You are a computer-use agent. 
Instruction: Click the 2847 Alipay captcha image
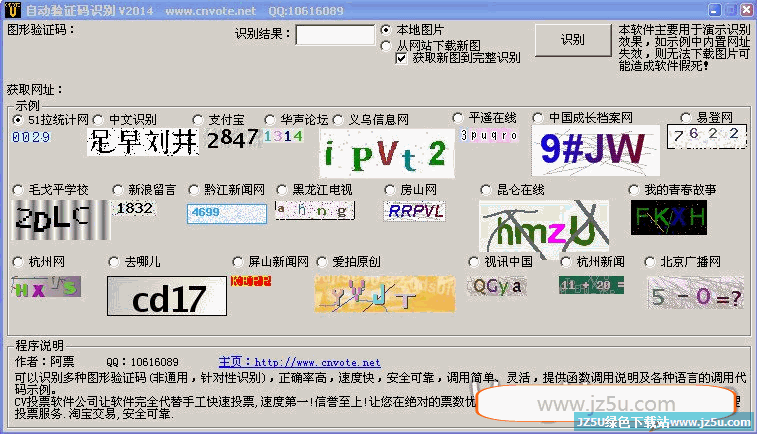(233, 139)
